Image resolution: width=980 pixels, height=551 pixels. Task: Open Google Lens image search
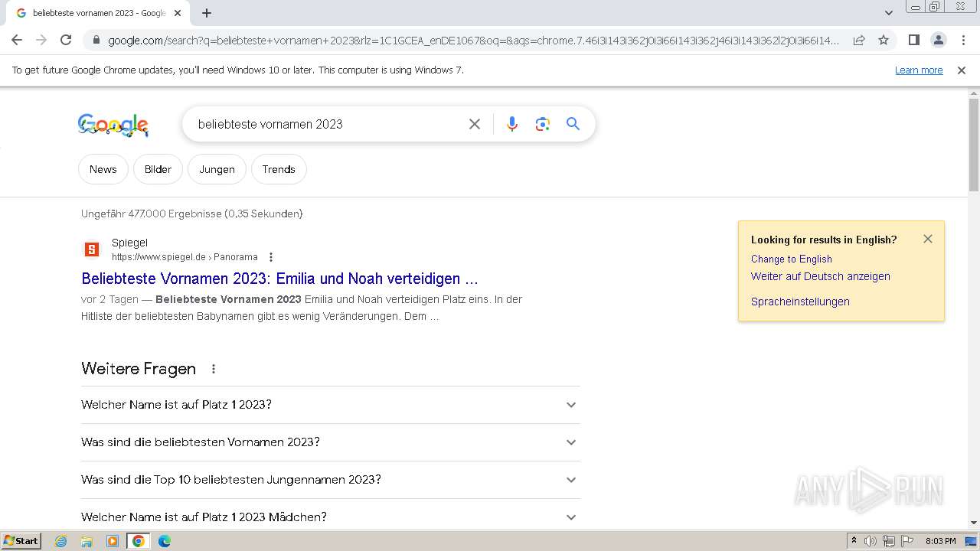[543, 124]
